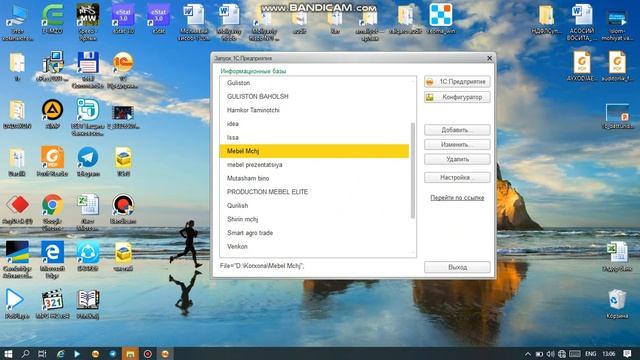Screen dimensions: 640x360
Task: Select the Guliston infobase
Action: click(314, 83)
